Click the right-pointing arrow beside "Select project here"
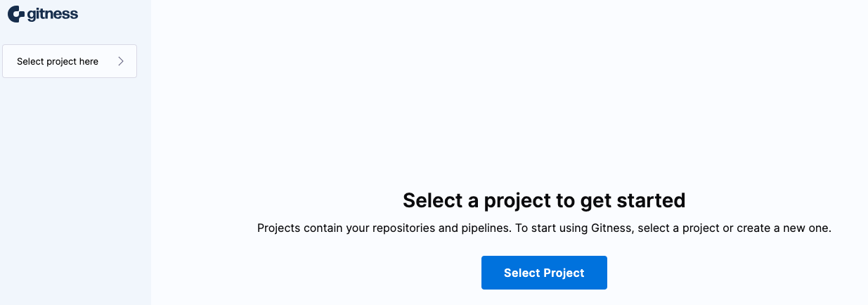The width and height of the screenshot is (868, 305). click(121, 61)
